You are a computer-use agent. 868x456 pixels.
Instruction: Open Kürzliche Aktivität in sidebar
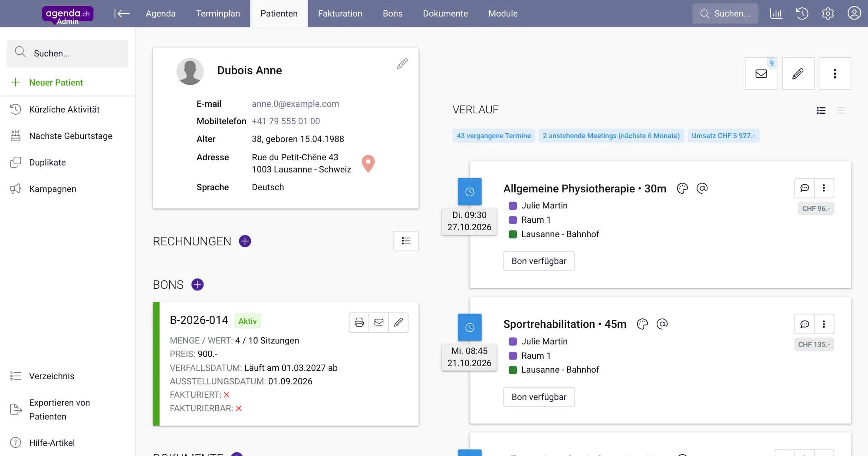pos(64,109)
